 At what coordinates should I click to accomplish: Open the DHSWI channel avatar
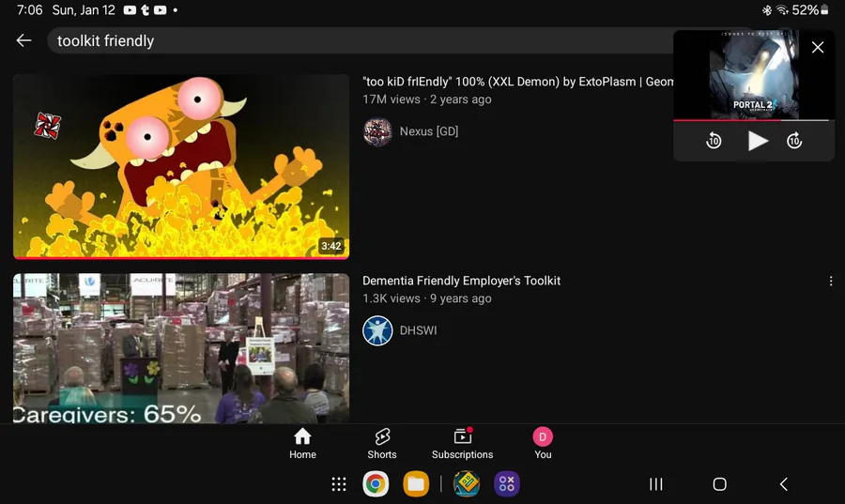point(377,330)
